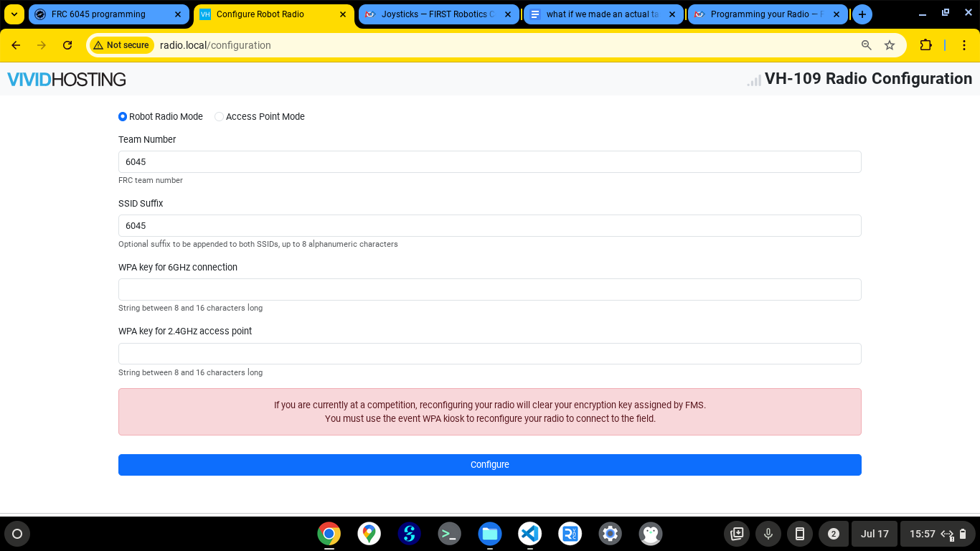Click the 'VH-109 Radio Configuration' heading

point(869,79)
